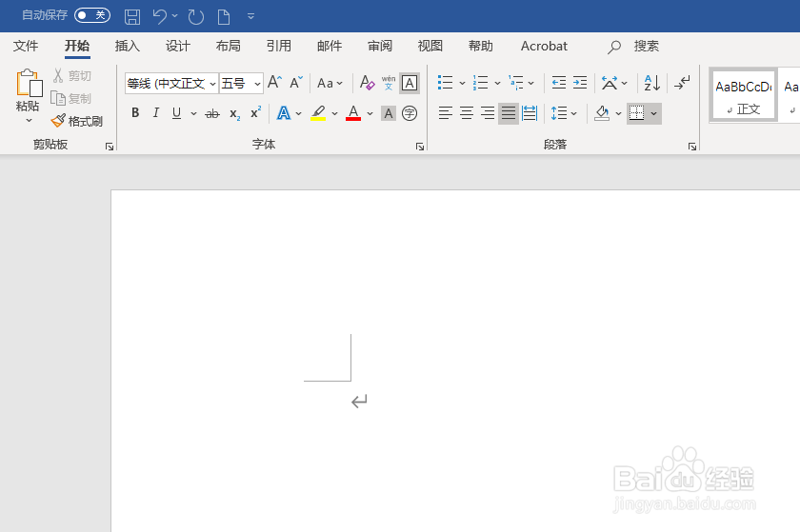This screenshot has height=532, width=800.
Task: Toggle italic formatting
Action: pos(155,112)
